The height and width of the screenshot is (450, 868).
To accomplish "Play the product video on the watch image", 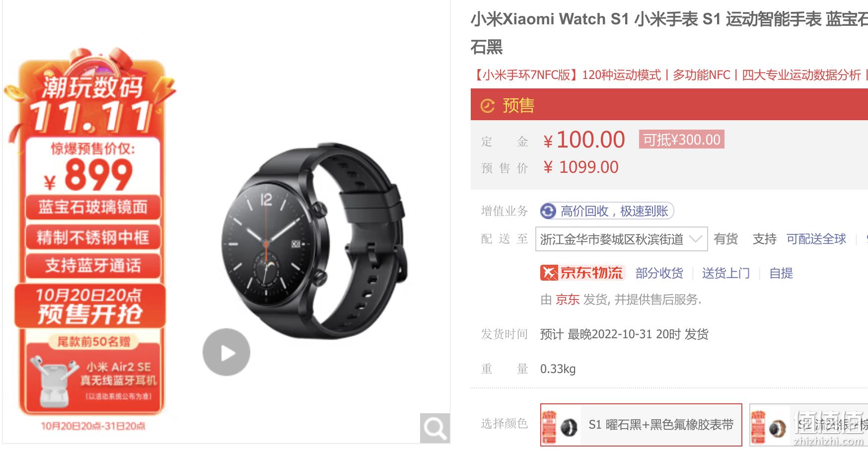I will pos(226,352).
